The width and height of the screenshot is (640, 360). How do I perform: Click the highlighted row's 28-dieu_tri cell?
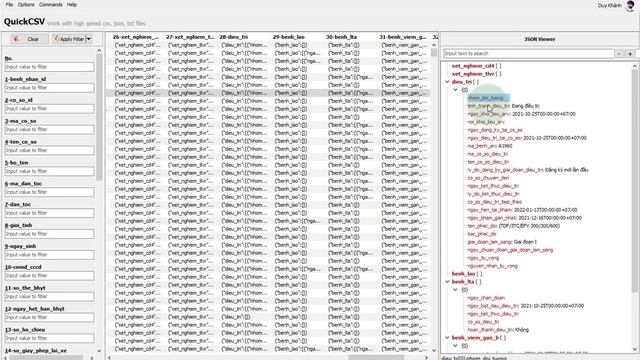coord(244,93)
